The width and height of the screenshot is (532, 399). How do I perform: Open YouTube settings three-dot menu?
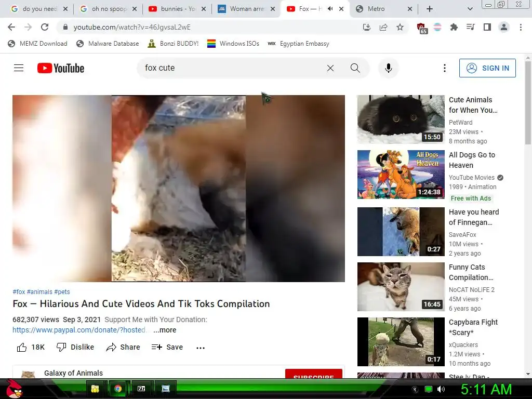pos(445,68)
